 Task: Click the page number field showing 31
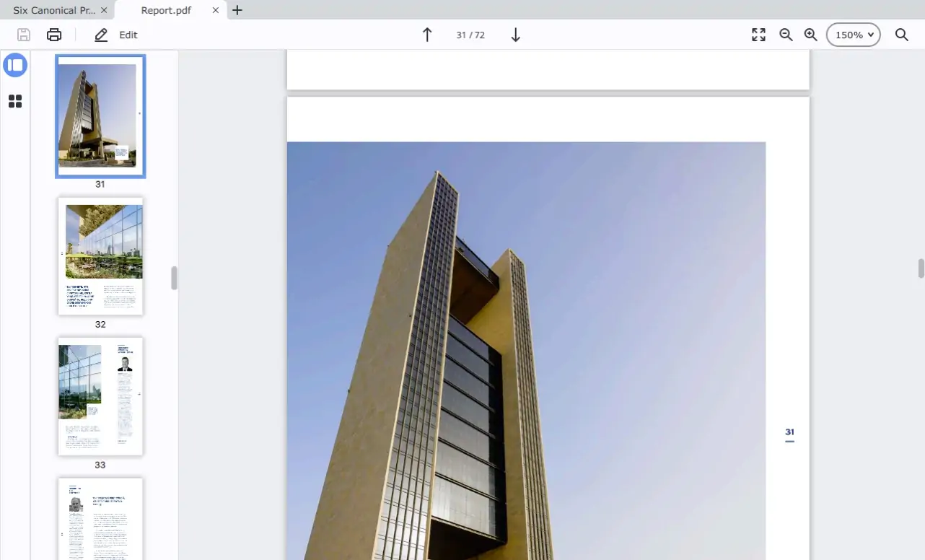point(470,34)
